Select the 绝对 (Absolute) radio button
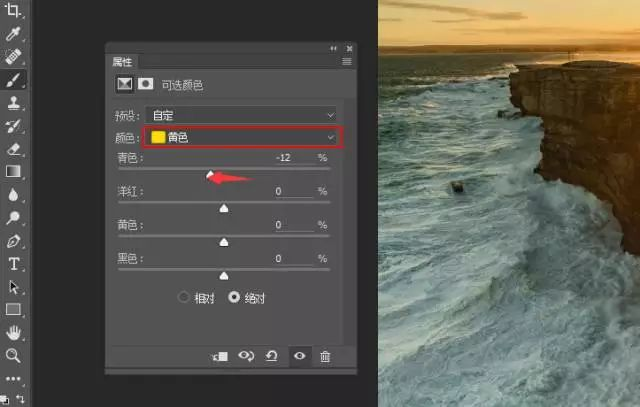This screenshot has height=407, width=640. point(235,297)
